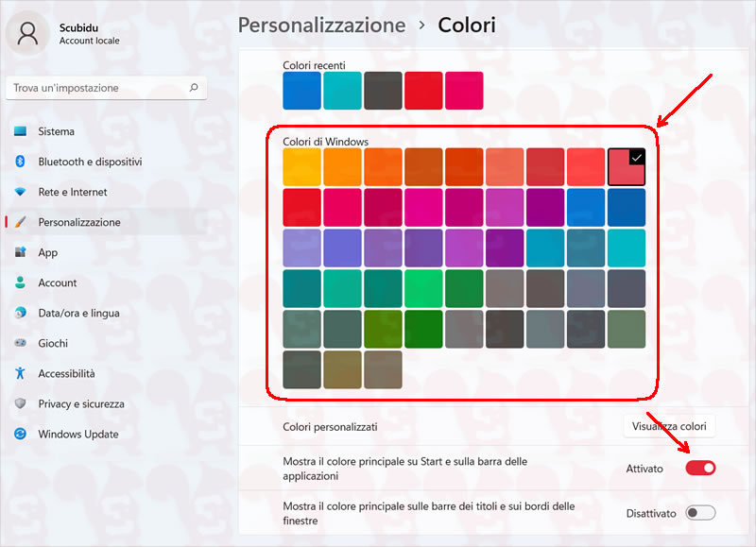This screenshot has width=756, height=547.
Task: Click the Accessibilità figure icon
Action: (20, 373)
